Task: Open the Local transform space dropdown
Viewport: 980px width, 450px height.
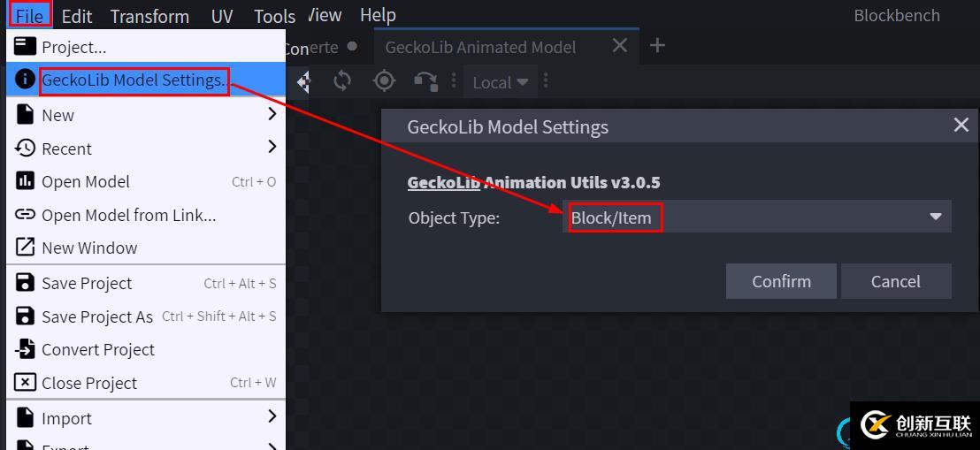Action: [500, 82]
